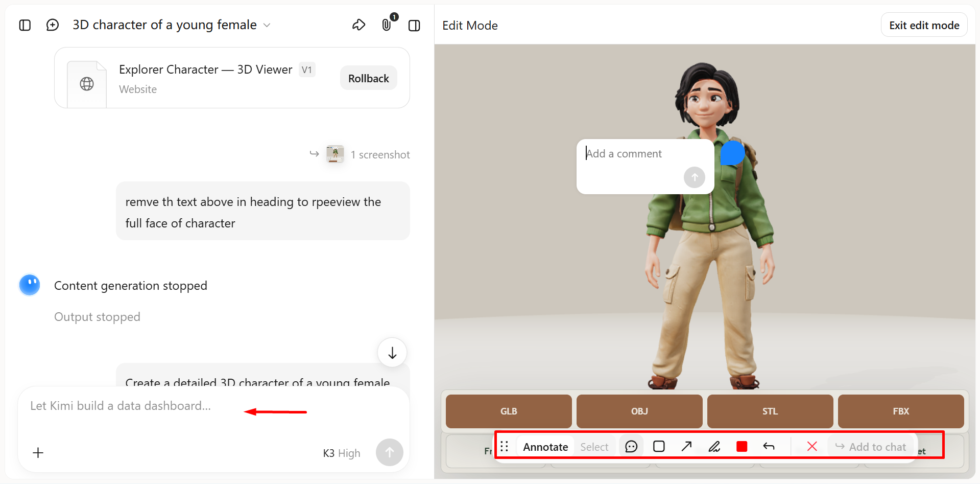This screenshot has height=484, width=980.
Task: Open the K3 High model selector
Action: (341, 453)
